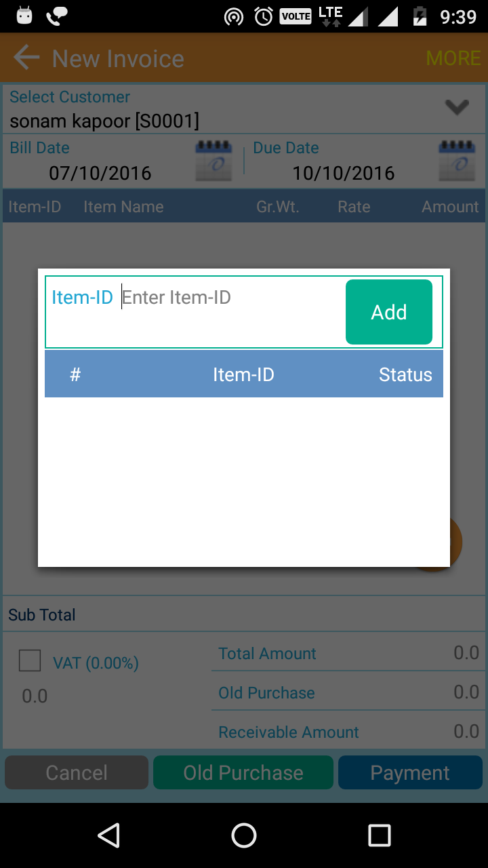Expand the Select Customer dropdown arrow
Viewport: 488px width, 868px height.
pyautogui.click(x=457, y=107)
